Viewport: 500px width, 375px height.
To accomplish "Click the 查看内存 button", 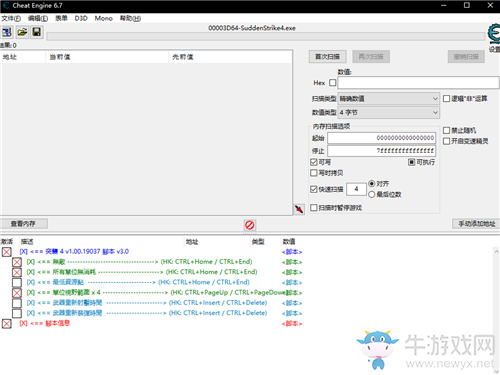I will 23,223.
